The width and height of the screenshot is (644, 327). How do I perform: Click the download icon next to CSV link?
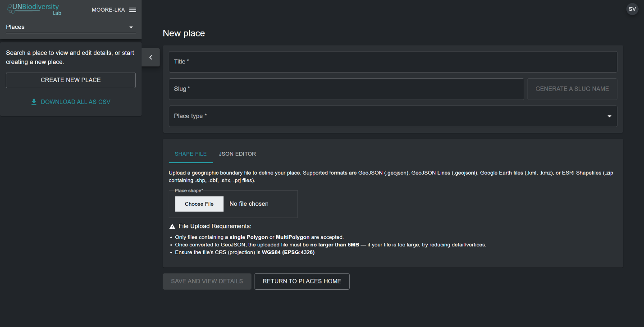point(34,102)
